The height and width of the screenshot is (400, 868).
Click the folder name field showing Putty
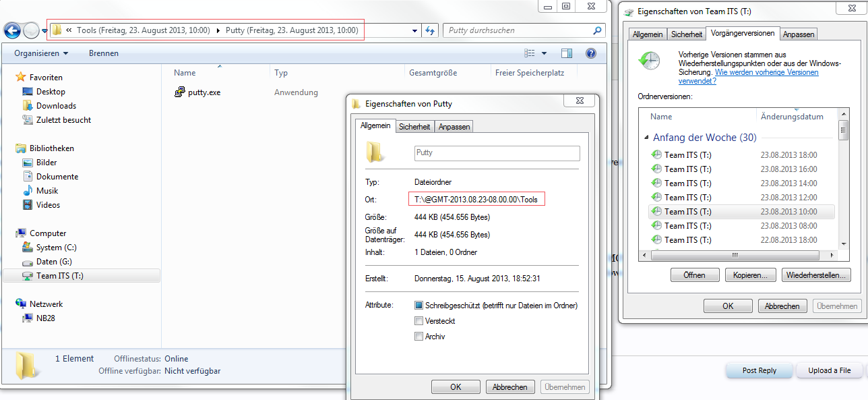pyautogui.click(x=497, y=153)
